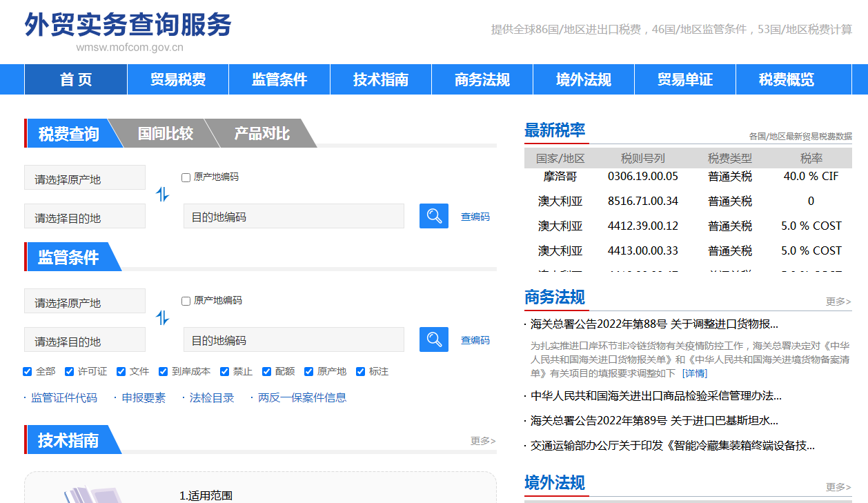
Task: Toggle the 到岸成本 checkbox
Action: pos(164,372)
